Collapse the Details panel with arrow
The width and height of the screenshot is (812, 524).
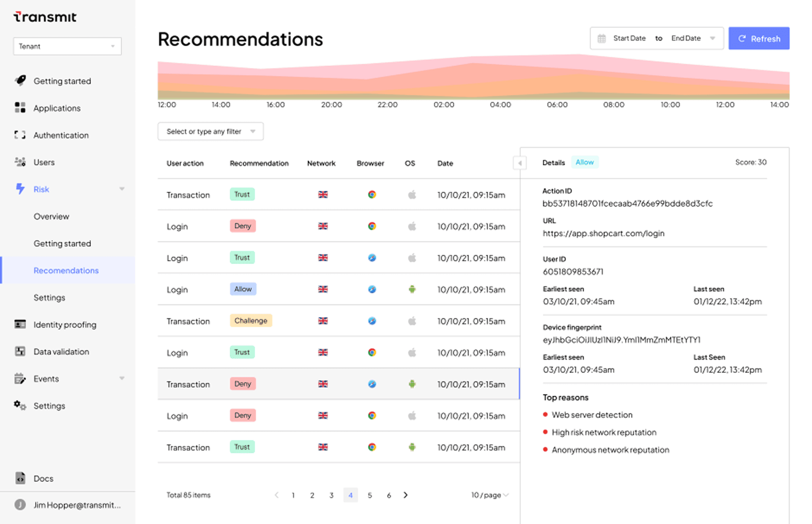tap(520, 163)
